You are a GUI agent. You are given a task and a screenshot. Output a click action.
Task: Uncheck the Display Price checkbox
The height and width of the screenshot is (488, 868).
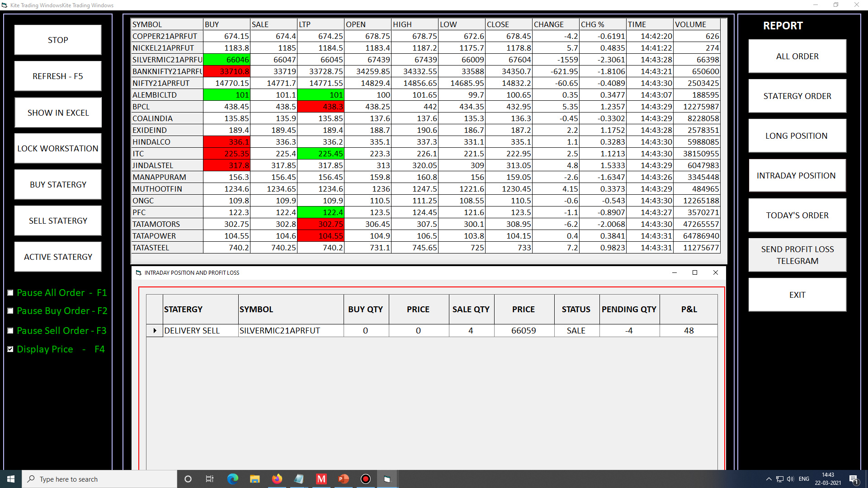coord(10,349)
